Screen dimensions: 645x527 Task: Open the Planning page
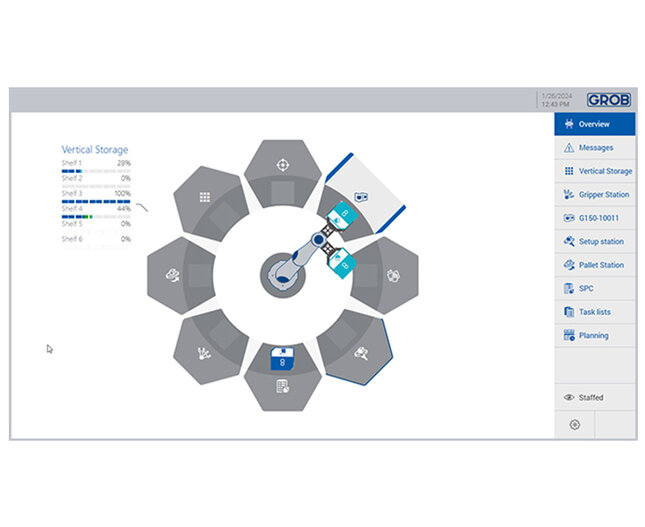click(x=594, y=335)
